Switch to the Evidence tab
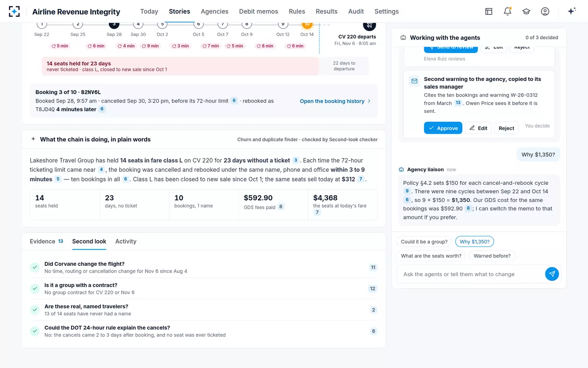The width and height of the screenshot is (588, 368). [x=46, y=241]
